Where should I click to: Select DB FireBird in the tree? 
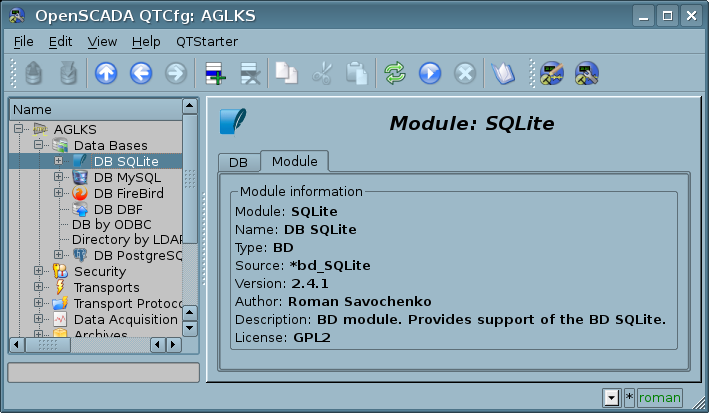tap(128, 194)
